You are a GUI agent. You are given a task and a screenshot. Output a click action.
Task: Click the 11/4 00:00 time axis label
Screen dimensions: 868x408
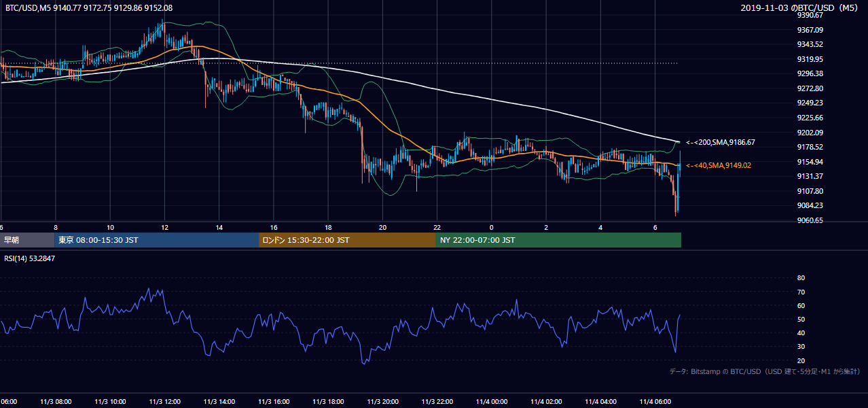[x=492, y=401]
